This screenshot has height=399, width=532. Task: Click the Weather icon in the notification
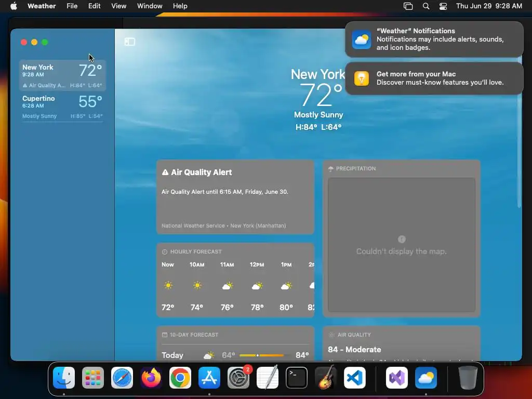point(362,39)
